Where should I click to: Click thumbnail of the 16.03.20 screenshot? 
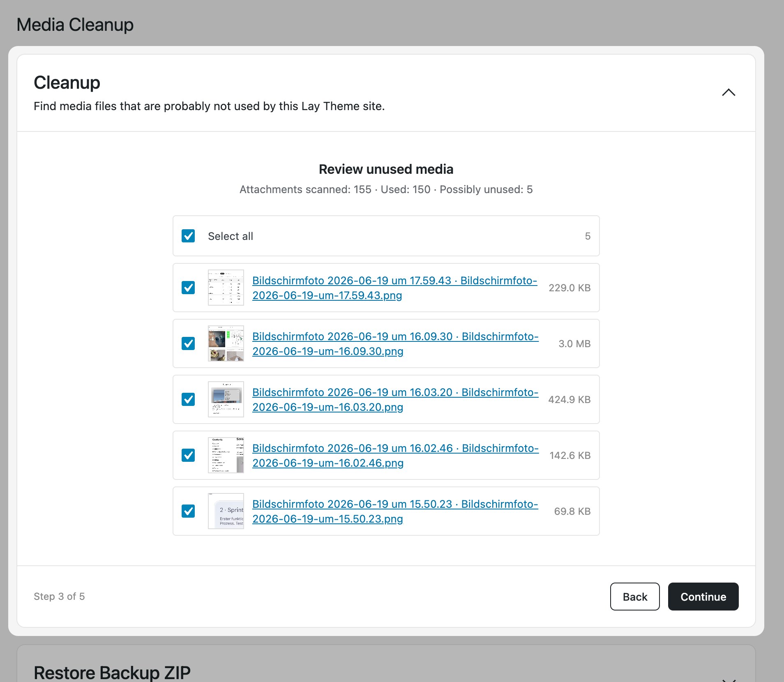point(226,399)
